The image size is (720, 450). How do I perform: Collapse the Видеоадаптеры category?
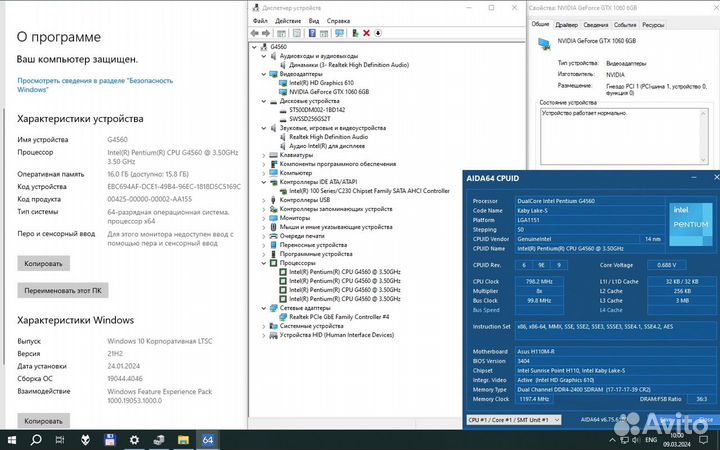[x=264, y=74]
